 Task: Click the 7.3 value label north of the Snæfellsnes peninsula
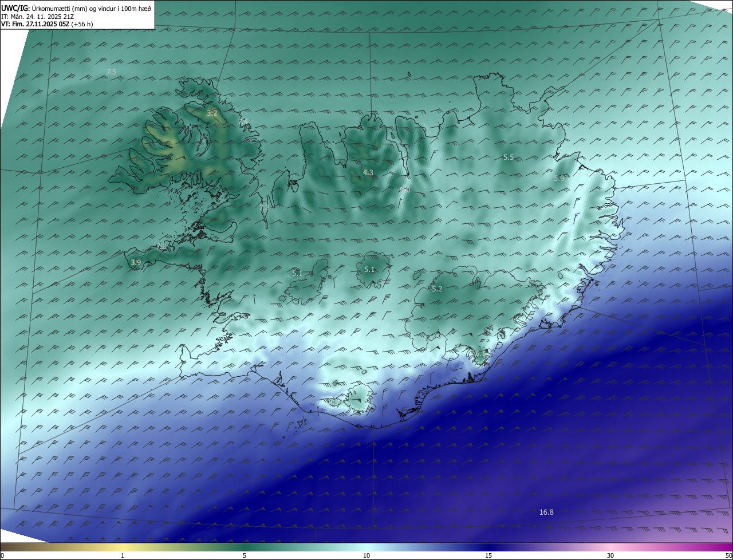(x=161, y=247)
